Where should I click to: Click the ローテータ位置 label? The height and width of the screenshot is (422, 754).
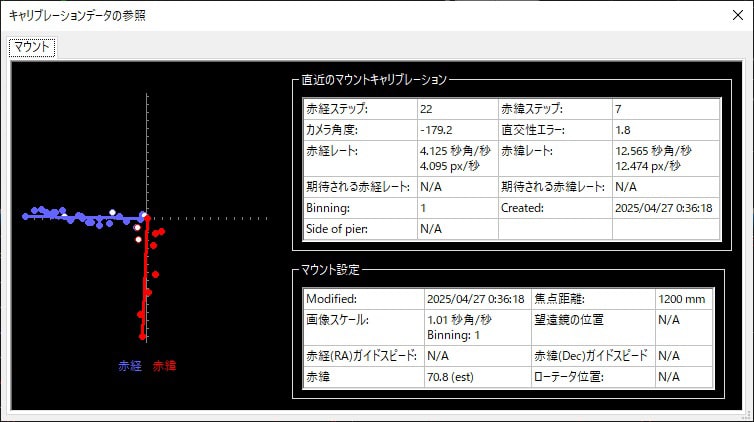coord(569,377)
